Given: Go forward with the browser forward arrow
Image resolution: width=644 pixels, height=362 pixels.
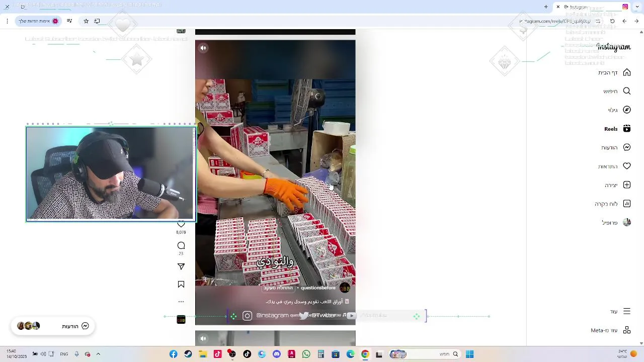Looking at the screenshot, I should (x=624, y=21).
